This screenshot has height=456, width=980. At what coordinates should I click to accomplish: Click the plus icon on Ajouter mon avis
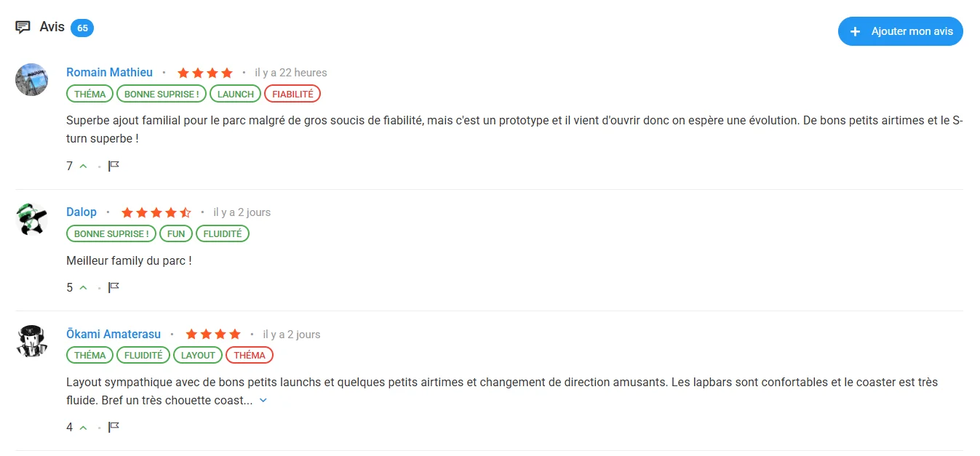click(x=856, y=31)
